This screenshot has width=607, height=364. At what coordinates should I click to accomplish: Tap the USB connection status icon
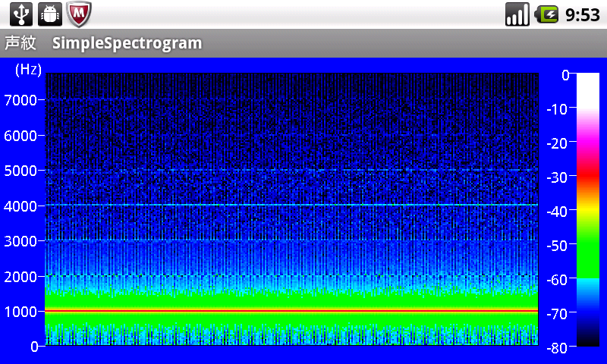tap(21, 14)
